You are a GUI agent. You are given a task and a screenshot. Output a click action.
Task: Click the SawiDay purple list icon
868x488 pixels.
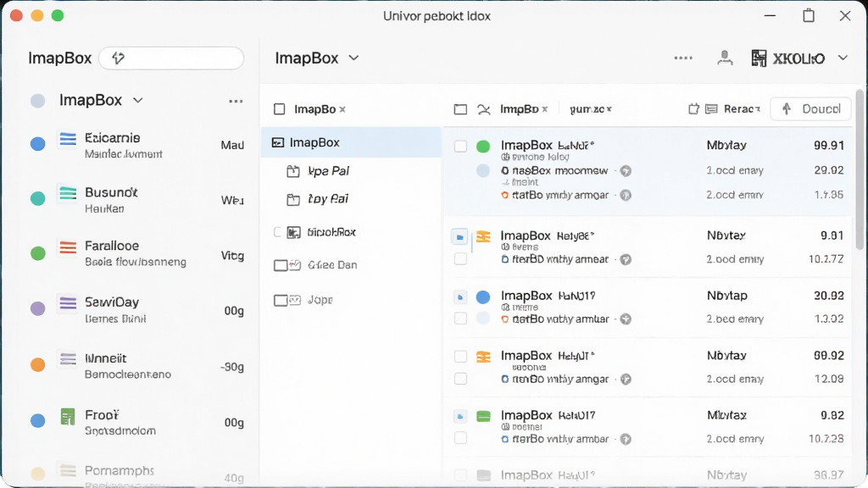pos(68,303)
